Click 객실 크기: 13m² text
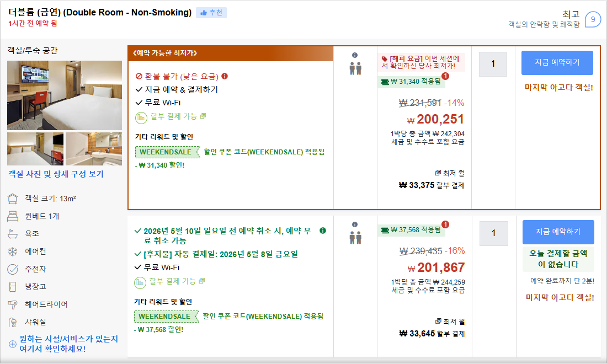This screenshot has height=364, width=607. [x=50, y=199]
